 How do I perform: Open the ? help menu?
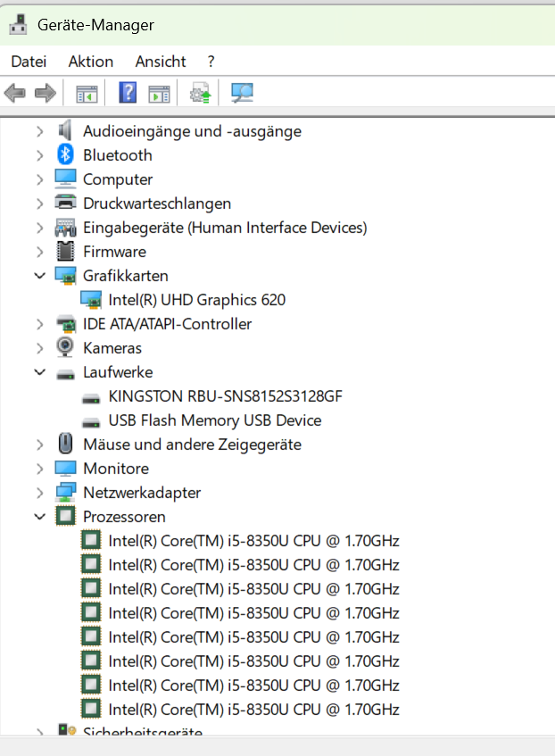pyautogui.click(x=211, y=62)
